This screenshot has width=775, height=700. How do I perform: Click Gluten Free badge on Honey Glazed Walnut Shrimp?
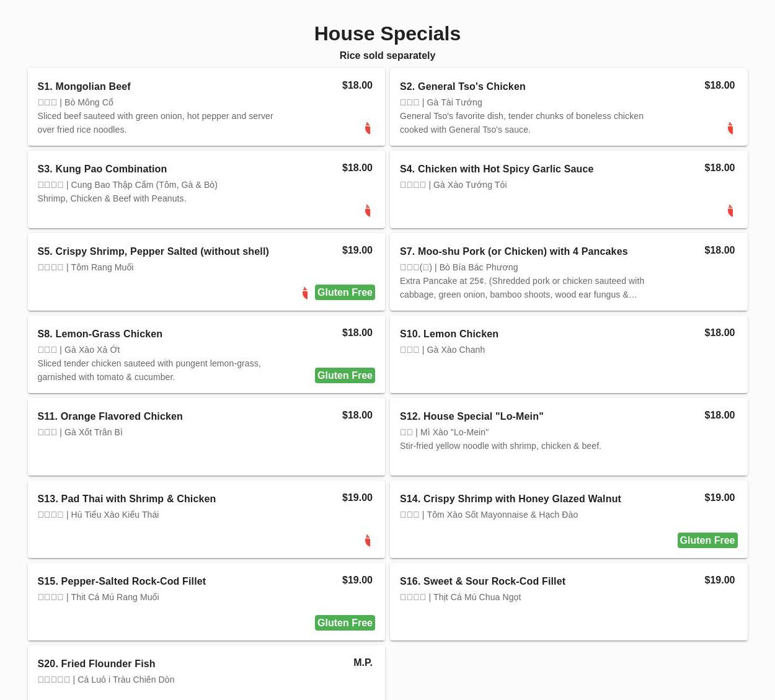click(707, 540)
